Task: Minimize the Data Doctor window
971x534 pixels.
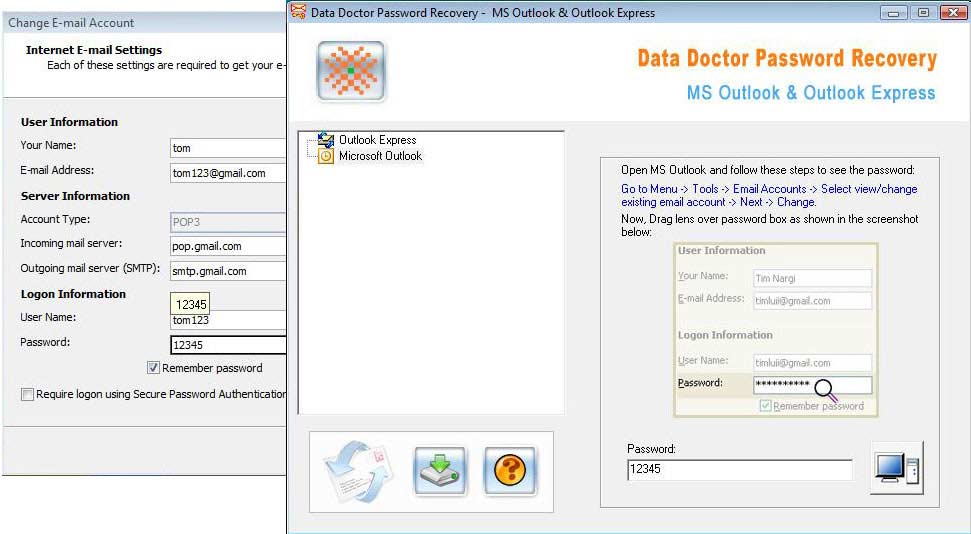Action: coord(894,12)
